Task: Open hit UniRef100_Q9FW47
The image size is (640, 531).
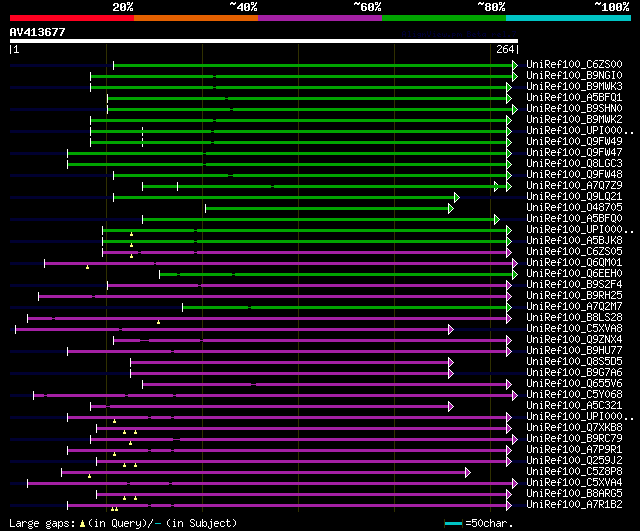Action: [574, 153]
